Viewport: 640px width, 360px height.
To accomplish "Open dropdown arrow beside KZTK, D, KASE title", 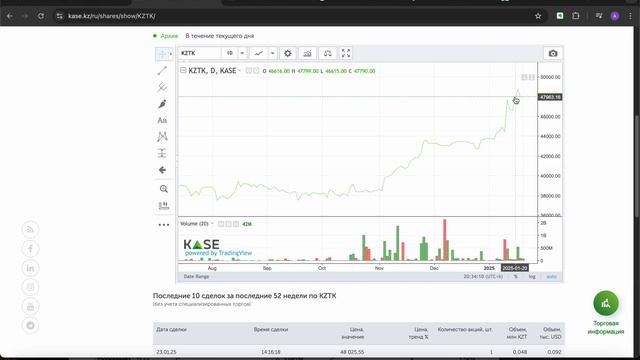I will point(240,71).
